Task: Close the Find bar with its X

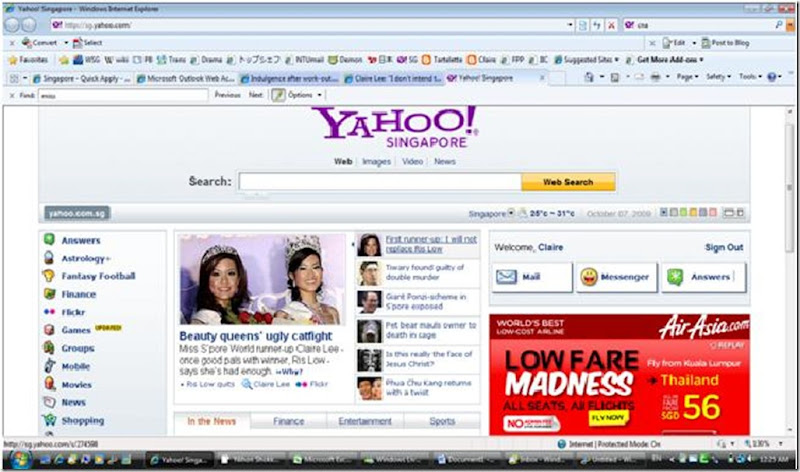Action: (12, 95)
